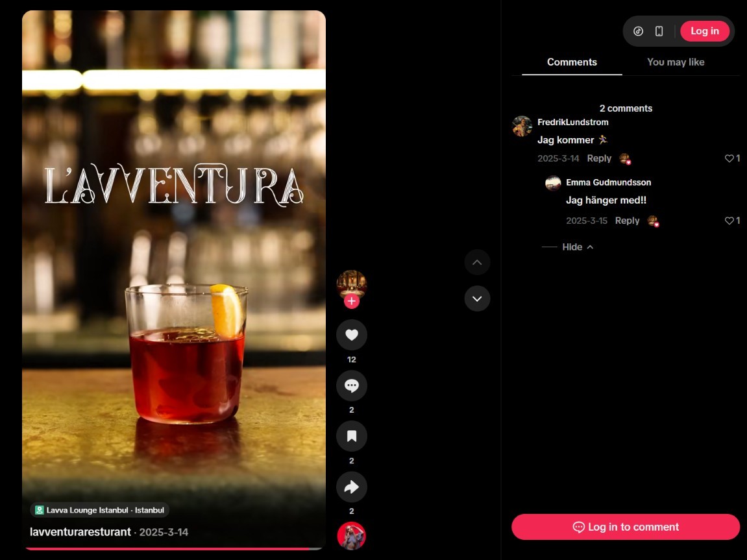Click the '2 comments' count text

coord(626,108)
